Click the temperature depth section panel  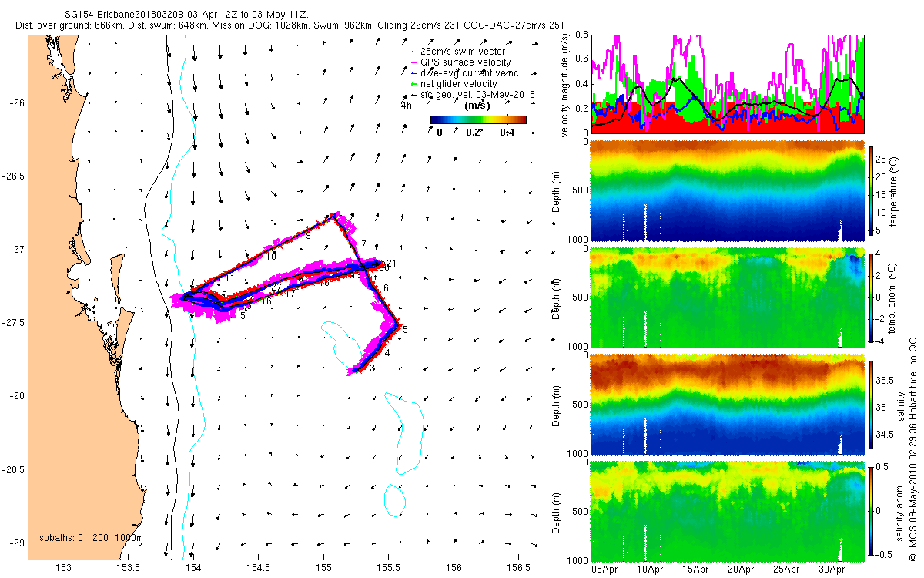728,191
